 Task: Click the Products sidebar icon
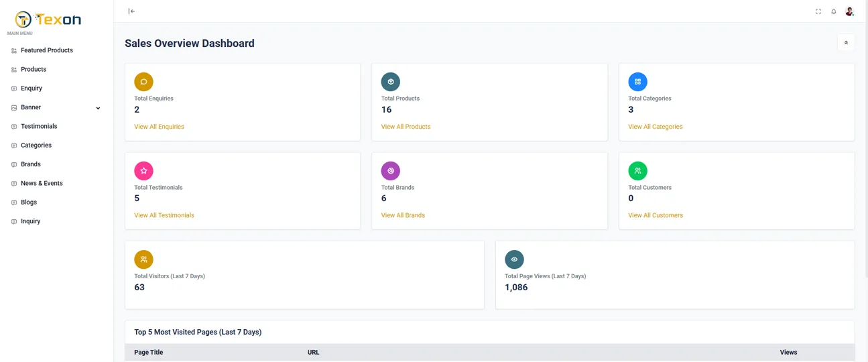coord(14,70)
